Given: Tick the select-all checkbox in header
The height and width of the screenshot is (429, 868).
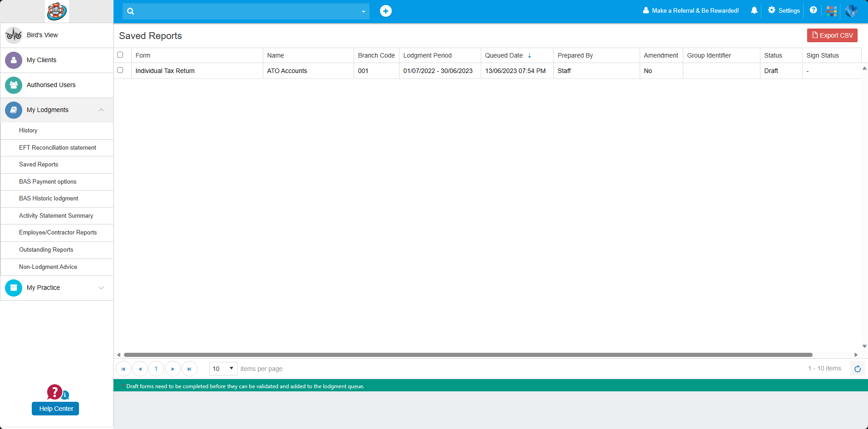Looking at the screenshot, I should coord(120,55).
